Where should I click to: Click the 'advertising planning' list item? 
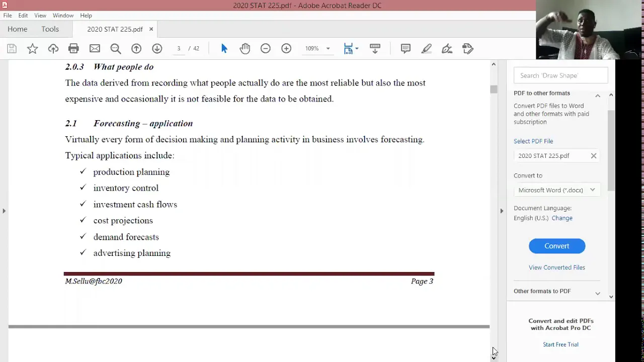click(132, 253)
